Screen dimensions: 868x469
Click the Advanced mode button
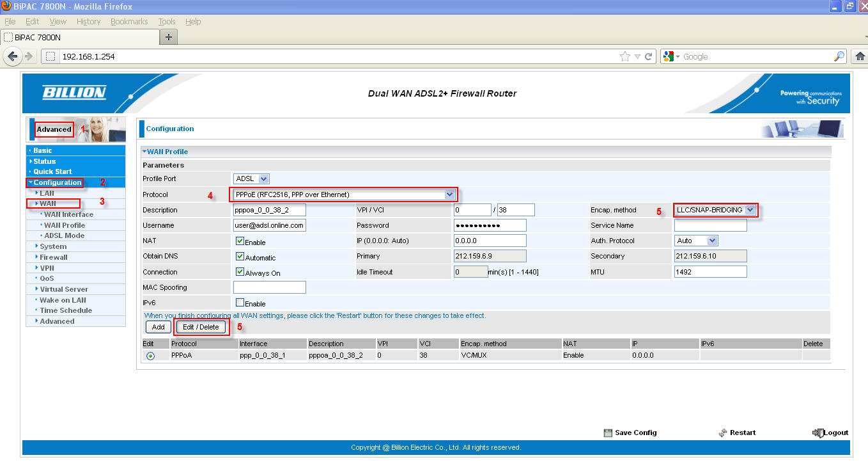(x=54, y=129)
